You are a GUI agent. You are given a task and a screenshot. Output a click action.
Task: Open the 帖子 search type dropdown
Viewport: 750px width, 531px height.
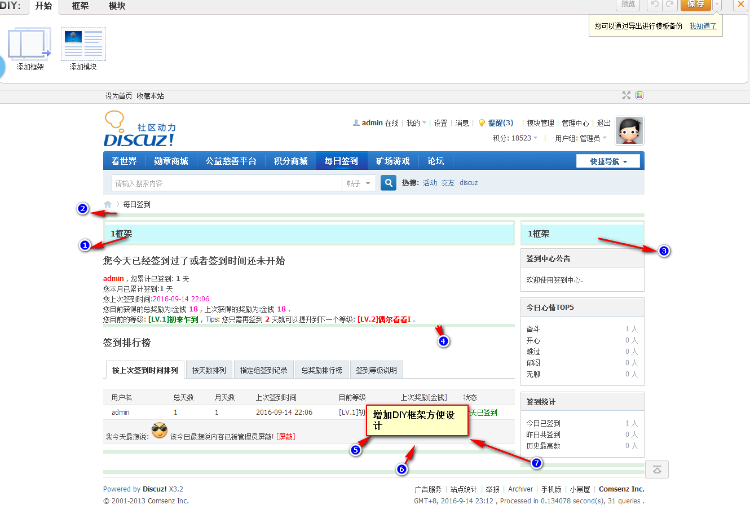[x=359, y=183]
